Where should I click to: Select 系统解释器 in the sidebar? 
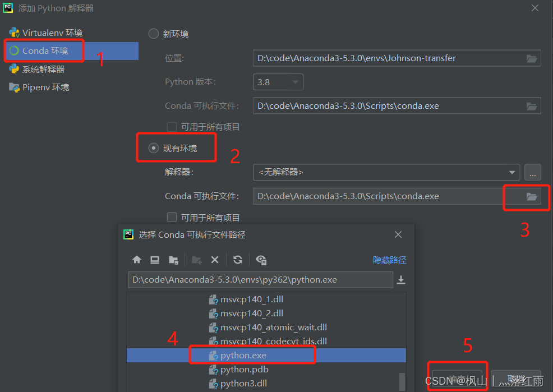point(37,69)
